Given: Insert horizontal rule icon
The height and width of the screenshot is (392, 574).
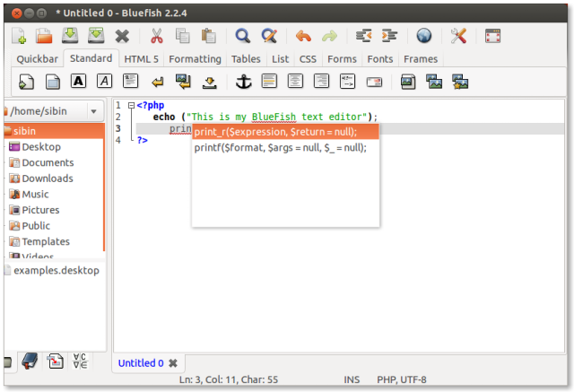Looking at the screenshot, I should [269, 81].
